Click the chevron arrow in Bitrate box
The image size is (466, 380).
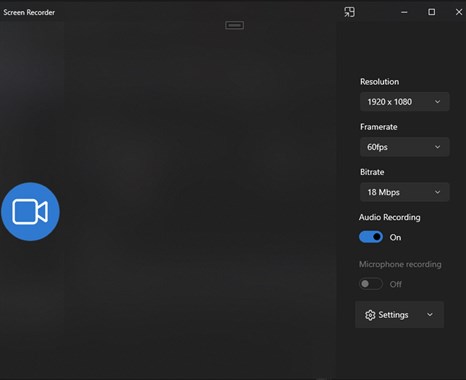437,192
